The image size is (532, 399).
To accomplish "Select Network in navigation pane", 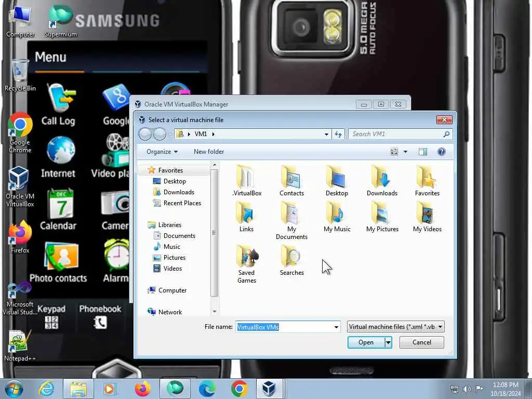I will pos(170,312).
